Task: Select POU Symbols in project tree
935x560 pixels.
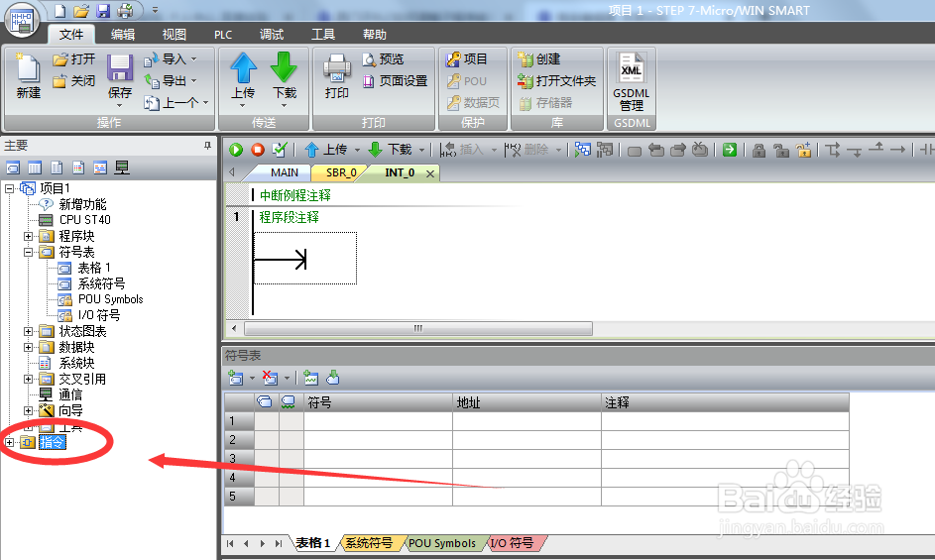Action: pyautogui.click(x=110, y=299)
